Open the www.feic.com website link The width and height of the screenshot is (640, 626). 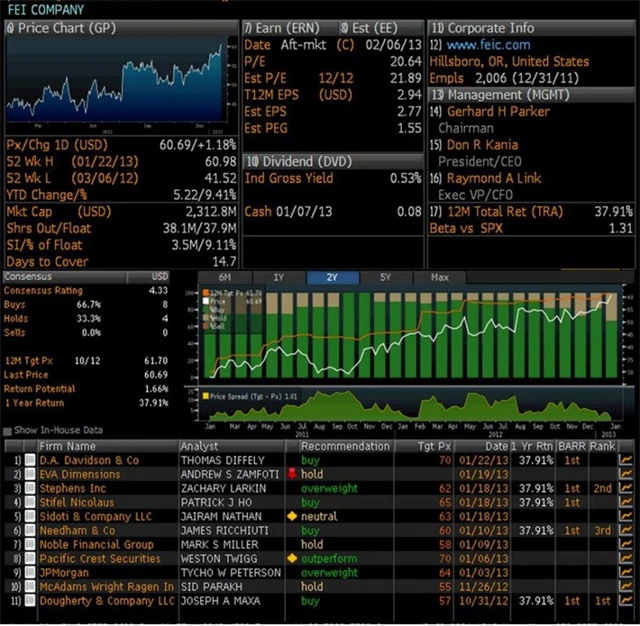tap(489, 45)
